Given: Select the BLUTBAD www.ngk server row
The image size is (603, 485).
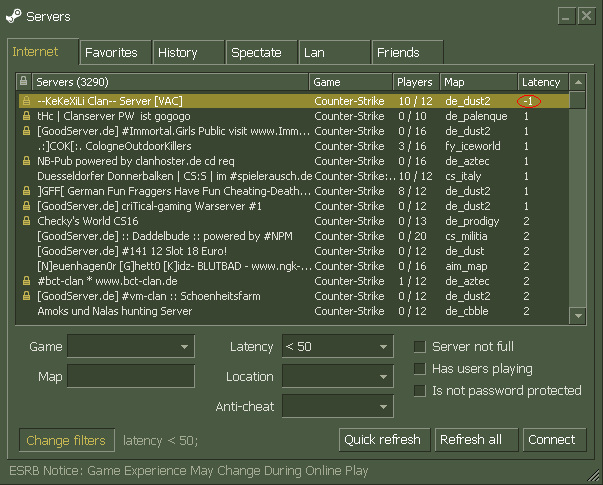Looking at the screenshot, I should pos(294,266).
